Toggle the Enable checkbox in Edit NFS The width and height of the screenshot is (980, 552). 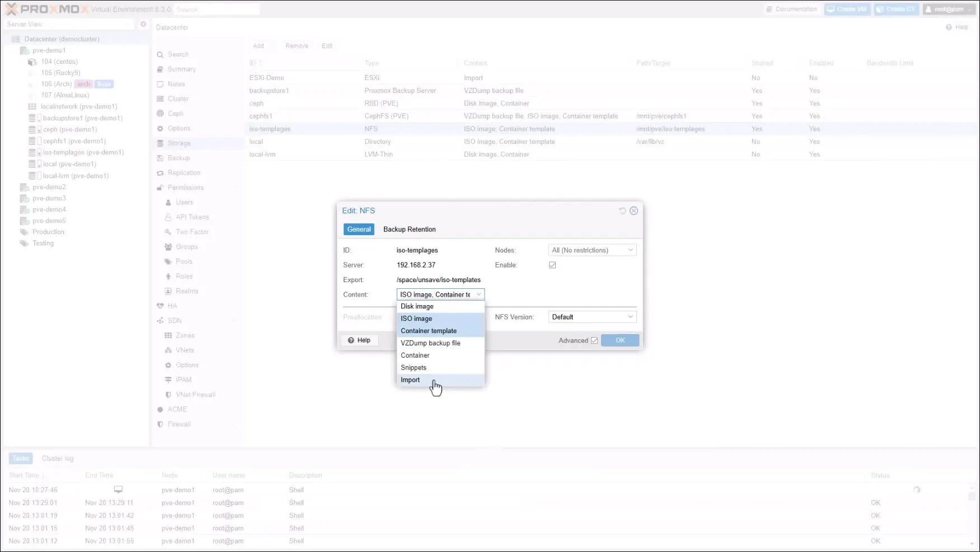[552, 265]
